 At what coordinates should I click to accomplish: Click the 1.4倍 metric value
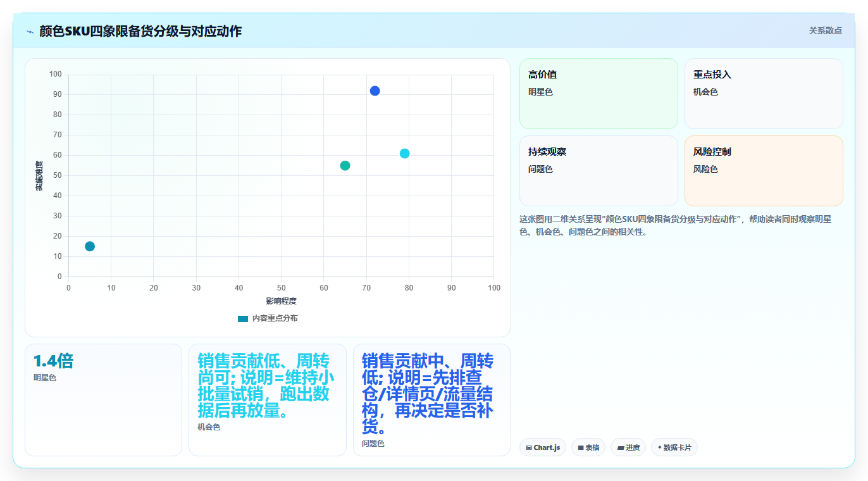click(x=54, y=361)
